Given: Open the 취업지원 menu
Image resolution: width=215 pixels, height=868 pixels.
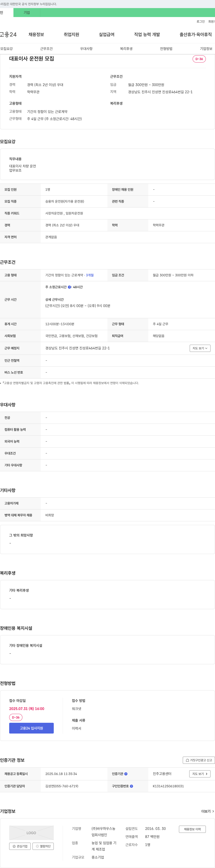Looking at the screenshot, I should (x=71, y=34).
